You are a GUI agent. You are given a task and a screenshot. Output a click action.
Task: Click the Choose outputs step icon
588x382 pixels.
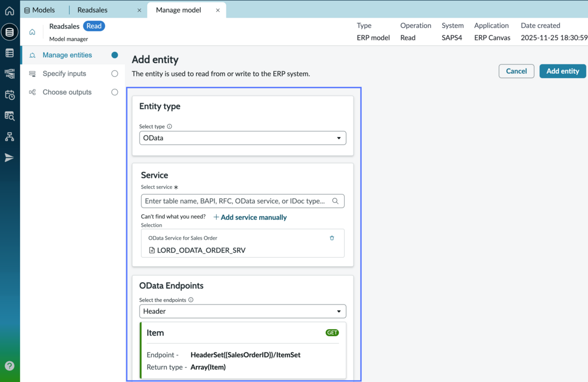(x=32, y=92)
